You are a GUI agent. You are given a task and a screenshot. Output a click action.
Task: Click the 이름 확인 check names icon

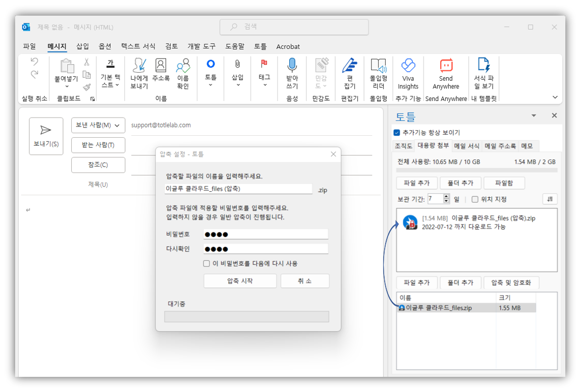pyautogui.click(x=183, y=66)
